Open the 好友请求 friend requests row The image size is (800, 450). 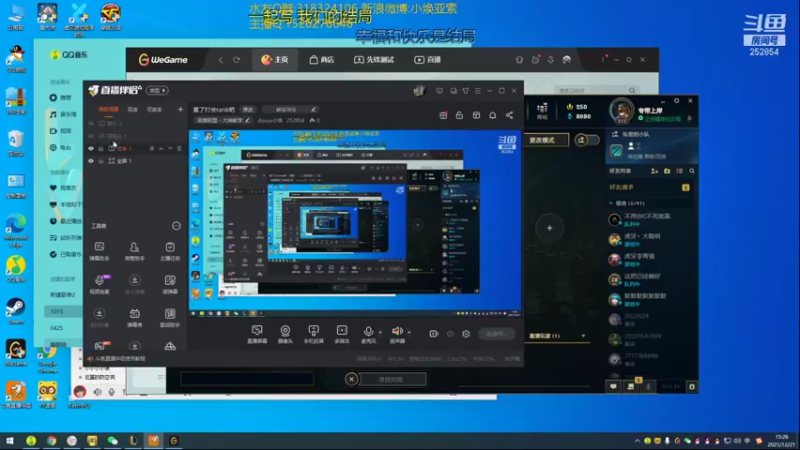[x=649, y=187]
